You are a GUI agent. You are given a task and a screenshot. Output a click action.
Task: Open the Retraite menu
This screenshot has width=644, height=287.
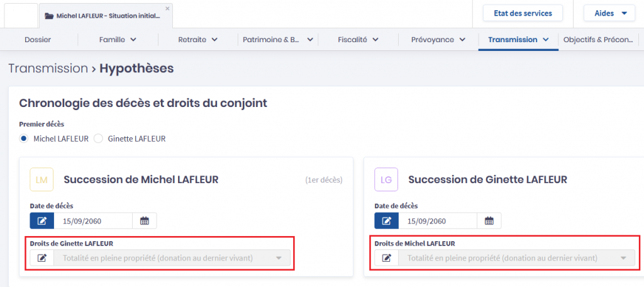pyautogui.click(x=197, y=40)
